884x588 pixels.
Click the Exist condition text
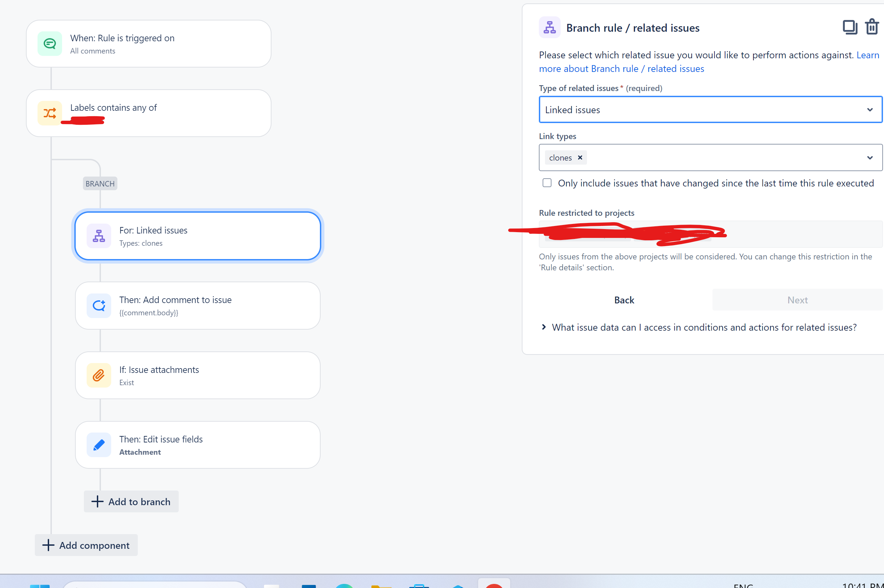(127, 382)
